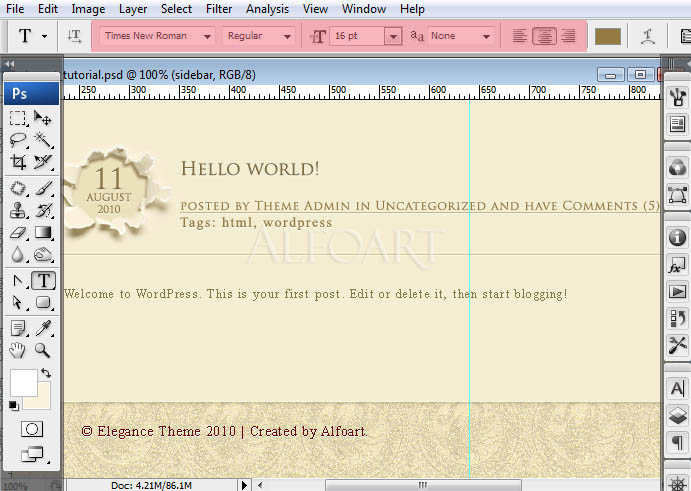Screen dimensions: 691x491
Task: Toggle text orientation button
Action: coord(74,36)
